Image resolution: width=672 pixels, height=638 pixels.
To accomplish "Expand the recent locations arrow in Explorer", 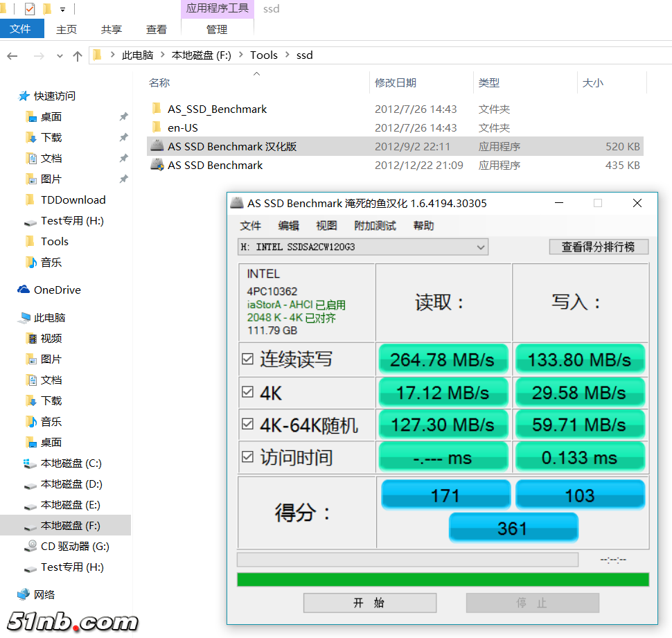I will [x=60, y=56].
